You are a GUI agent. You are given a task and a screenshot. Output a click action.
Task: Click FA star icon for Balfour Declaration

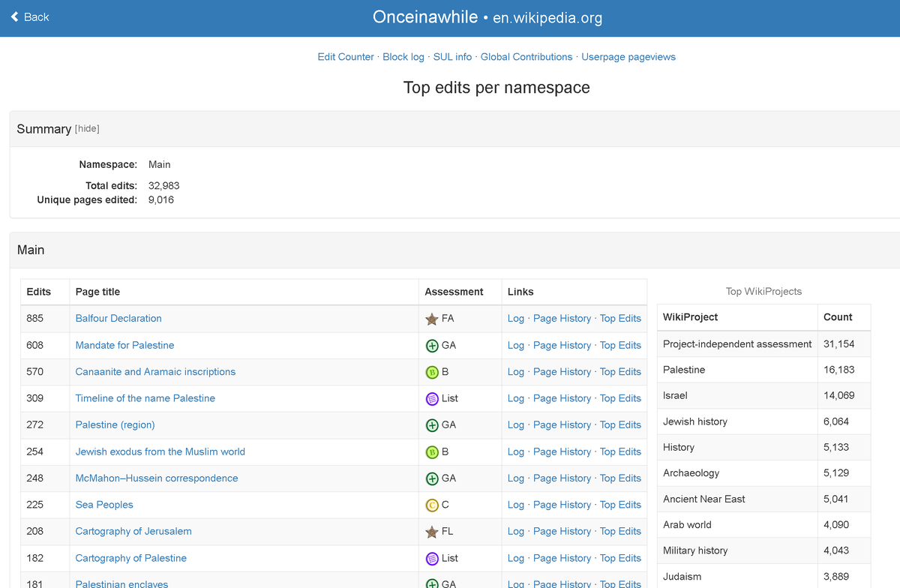click(x=432, y=319)
